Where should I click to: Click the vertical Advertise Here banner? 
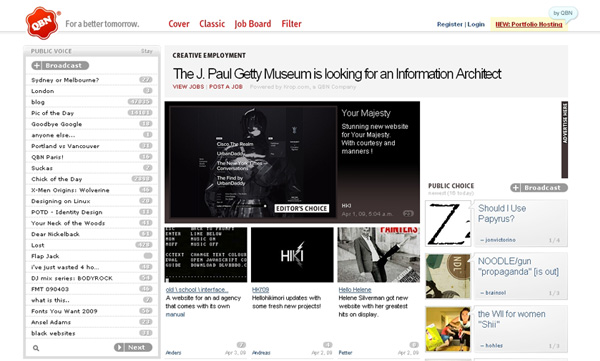click(x=565, y=140)
